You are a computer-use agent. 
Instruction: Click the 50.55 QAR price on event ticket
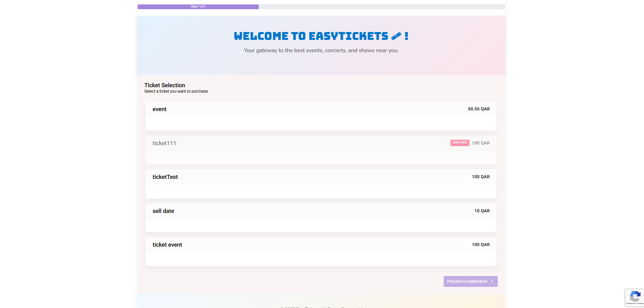coord(479,109)
